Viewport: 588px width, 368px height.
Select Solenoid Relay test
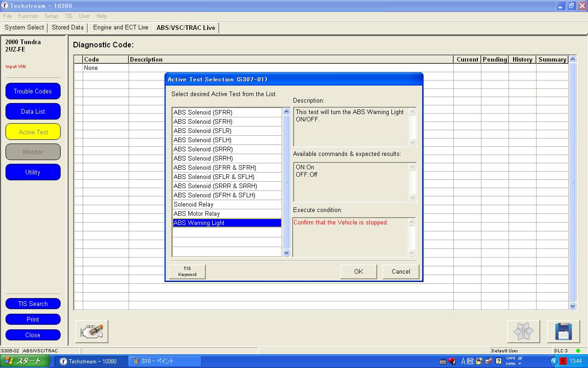coord(227,204)
